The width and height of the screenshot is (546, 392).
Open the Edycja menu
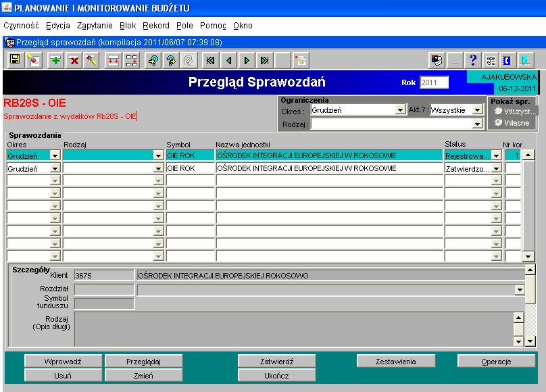coord(58,26)
